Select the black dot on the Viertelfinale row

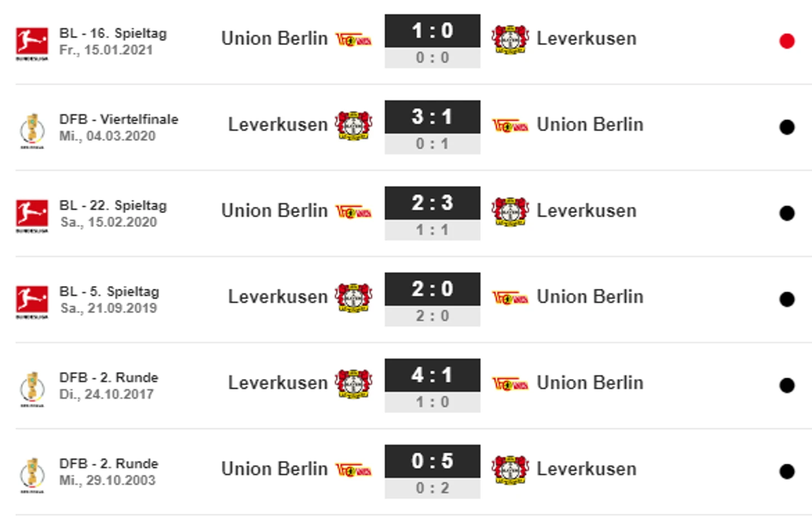click(786, 127)
